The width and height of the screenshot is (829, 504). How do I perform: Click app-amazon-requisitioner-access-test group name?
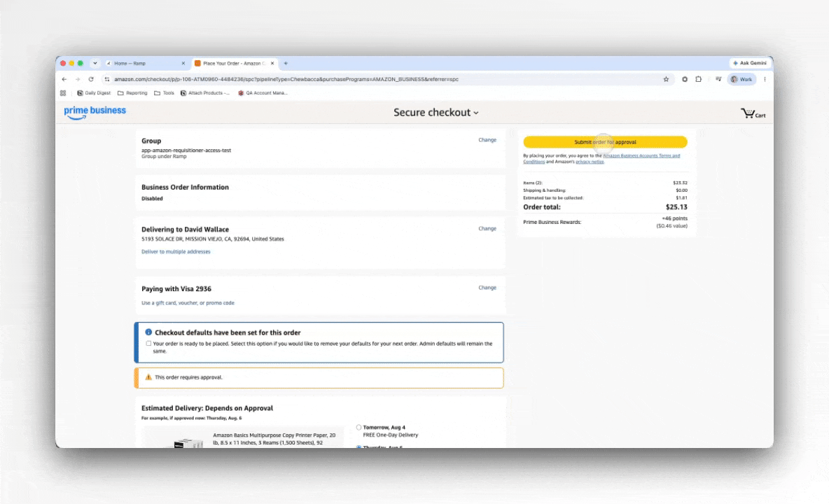pos(186,150)
